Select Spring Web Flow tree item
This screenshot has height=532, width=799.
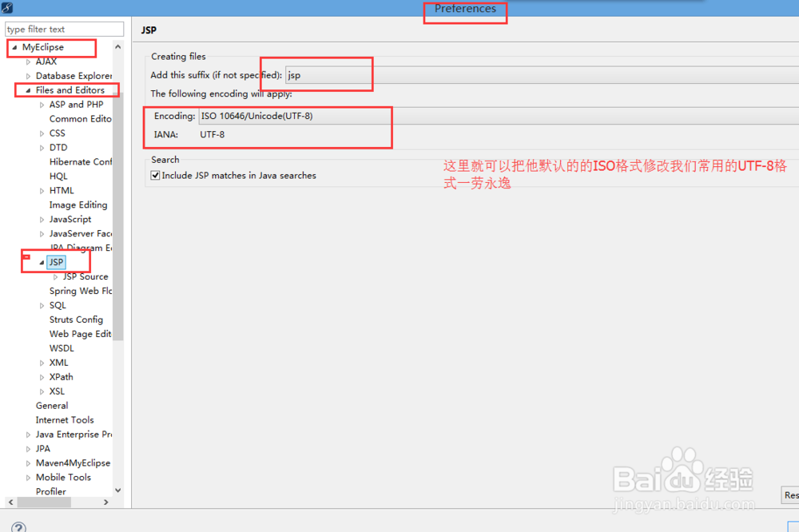click(80, 291)
